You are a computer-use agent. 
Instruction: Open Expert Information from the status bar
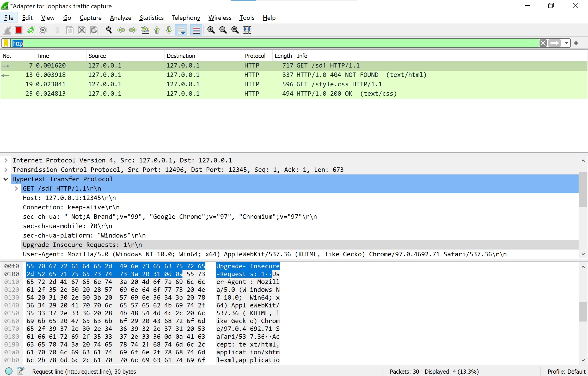[x=8, y=371]
